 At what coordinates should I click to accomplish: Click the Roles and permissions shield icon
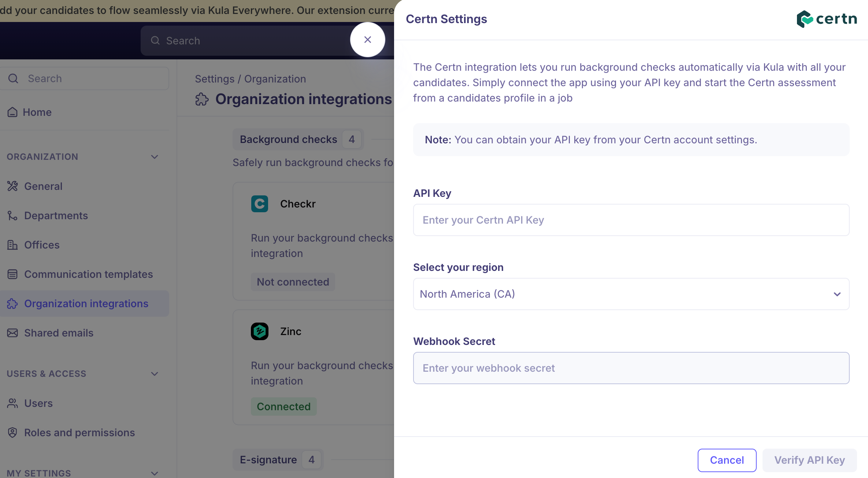(x=12, y=433)
